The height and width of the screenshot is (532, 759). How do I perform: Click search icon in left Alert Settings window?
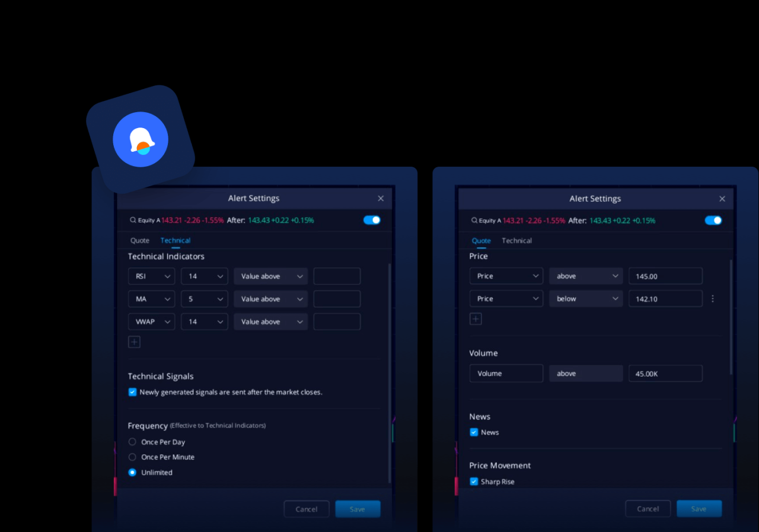click(x=133, y=220)
